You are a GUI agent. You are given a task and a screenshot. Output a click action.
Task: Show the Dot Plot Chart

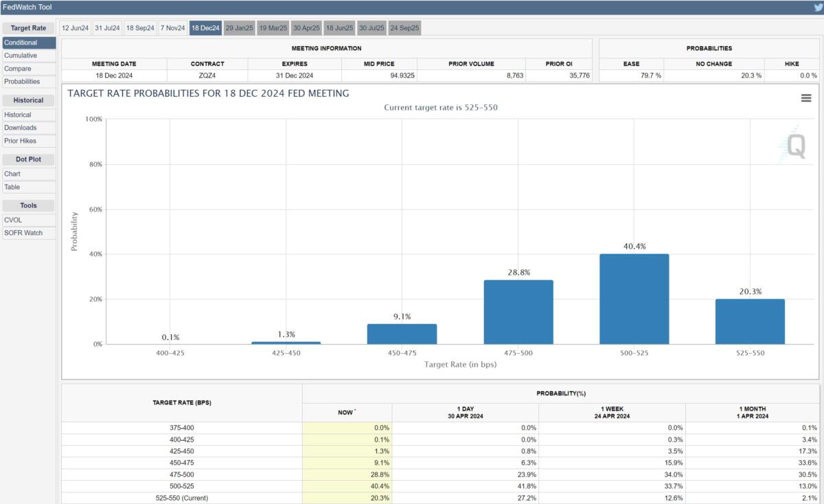[12, 174]
